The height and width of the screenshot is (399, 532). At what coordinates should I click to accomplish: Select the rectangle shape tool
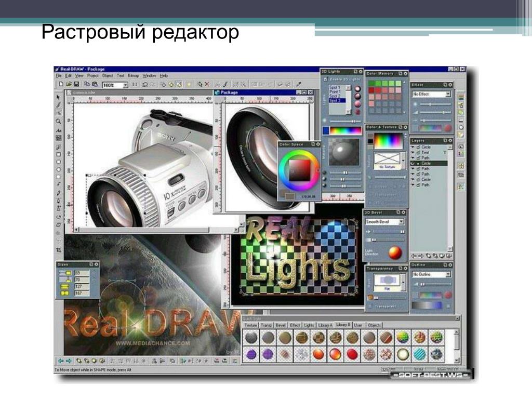pos(58,154)
